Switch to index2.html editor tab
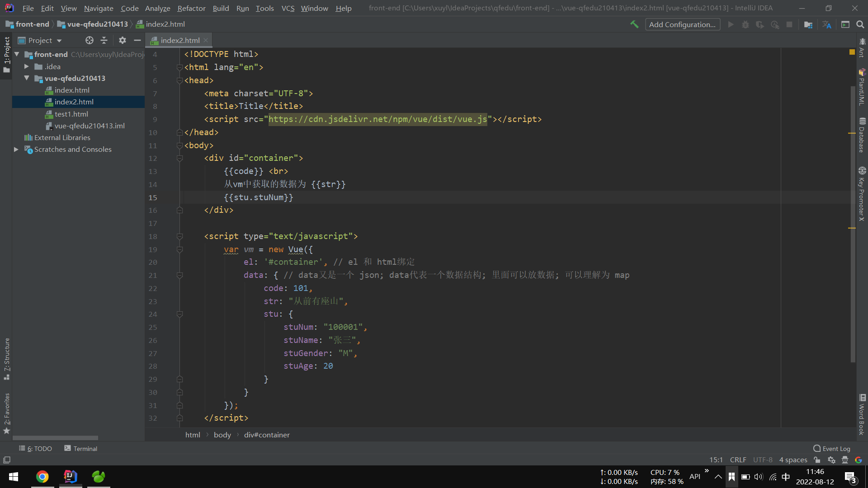This screenshot has width=868, height=488. (179, 40)
